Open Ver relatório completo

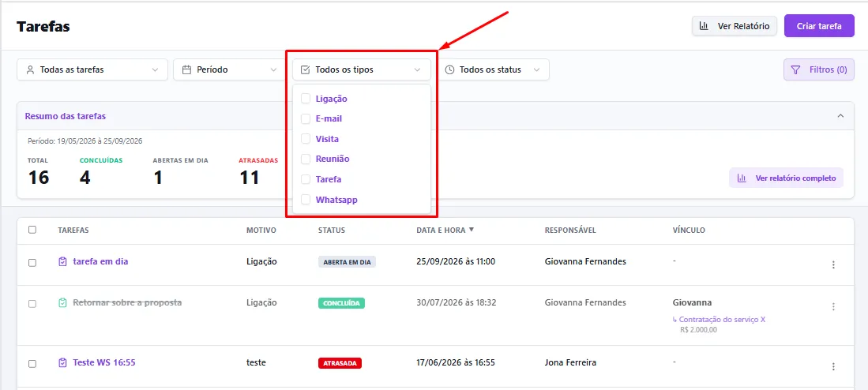click(x=786, y=178)
